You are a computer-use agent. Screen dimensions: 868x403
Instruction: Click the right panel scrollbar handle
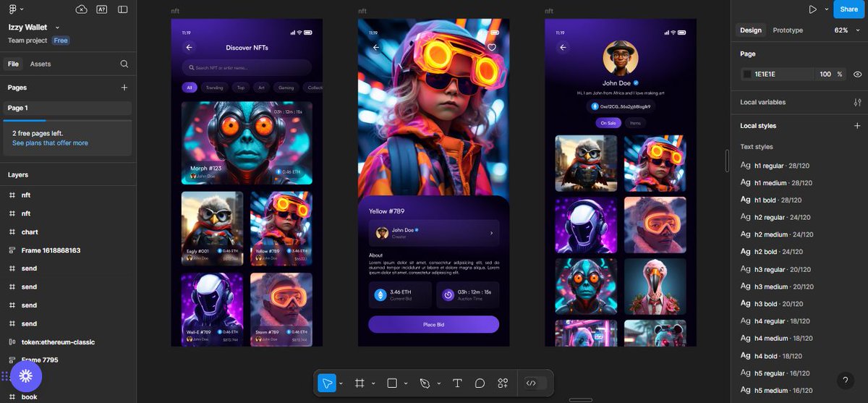727,161
